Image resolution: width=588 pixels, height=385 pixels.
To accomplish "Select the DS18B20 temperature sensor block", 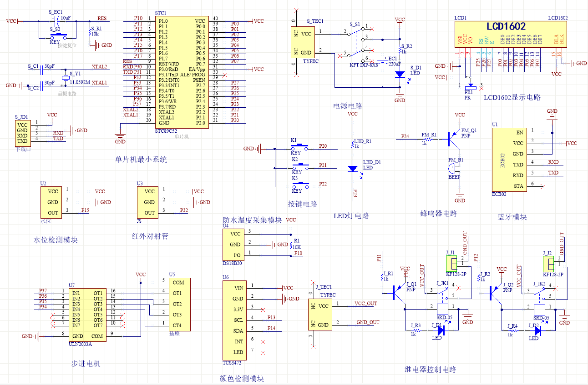I will coord(233,245).
